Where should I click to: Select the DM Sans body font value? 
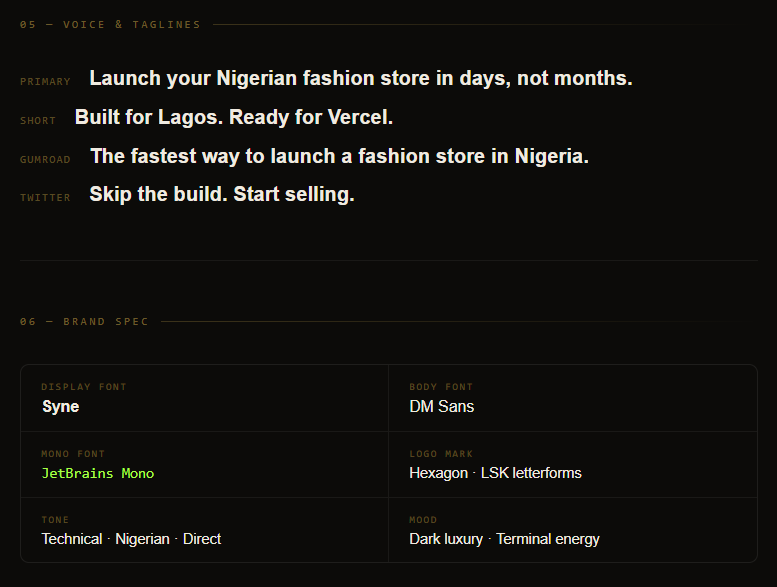tap(442, 406)
